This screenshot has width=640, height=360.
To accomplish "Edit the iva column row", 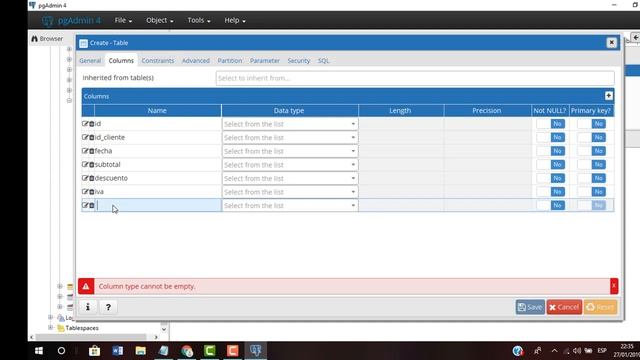I will click(85, 192).
